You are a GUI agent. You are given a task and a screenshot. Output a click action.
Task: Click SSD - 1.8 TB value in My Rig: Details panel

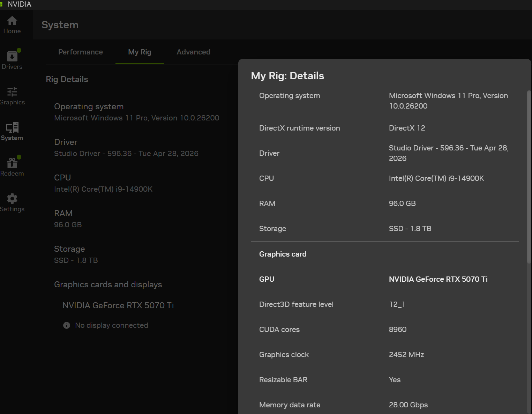coord(410,229)
